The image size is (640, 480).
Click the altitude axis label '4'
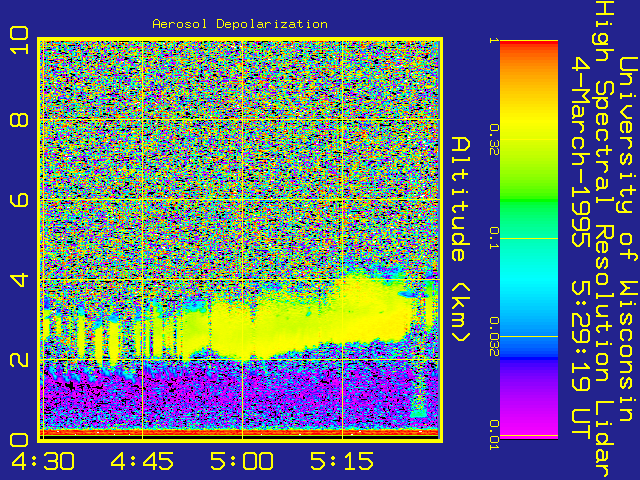point(19,280)
